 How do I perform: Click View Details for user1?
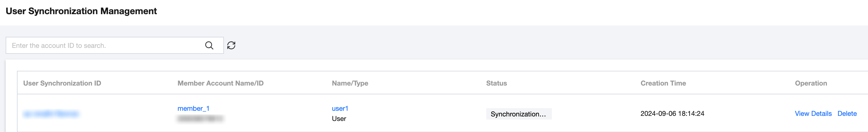pyautogui.click(x=813, y=114)
